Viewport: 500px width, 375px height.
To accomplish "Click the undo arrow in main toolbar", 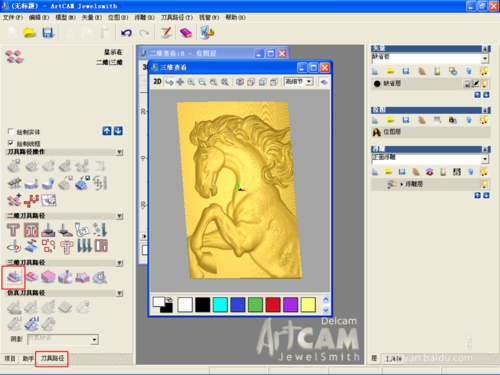I will click(x=126, y=33).
